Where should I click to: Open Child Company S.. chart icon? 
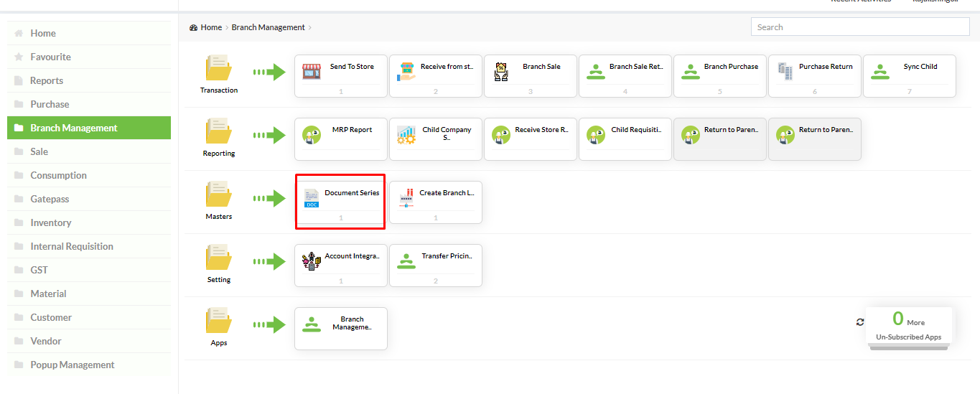coord(406,135)
